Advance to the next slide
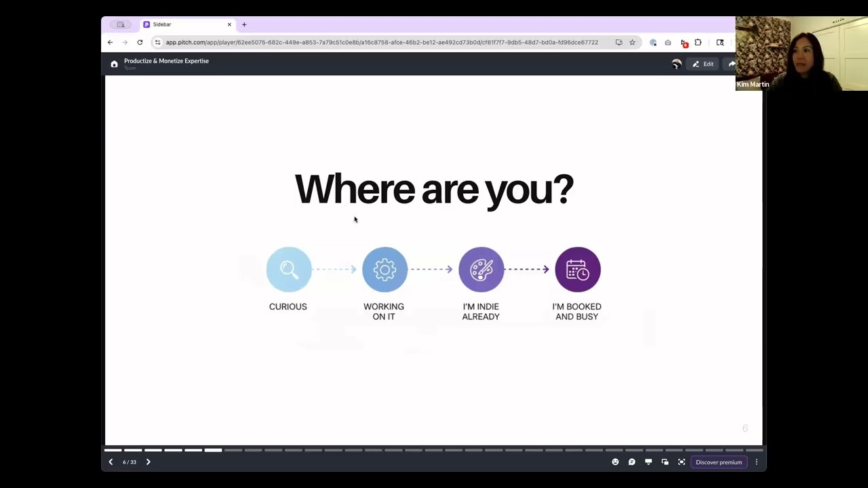Image resolution: width=868 pixels, height=488 pixels. click(x=148, y=462)
